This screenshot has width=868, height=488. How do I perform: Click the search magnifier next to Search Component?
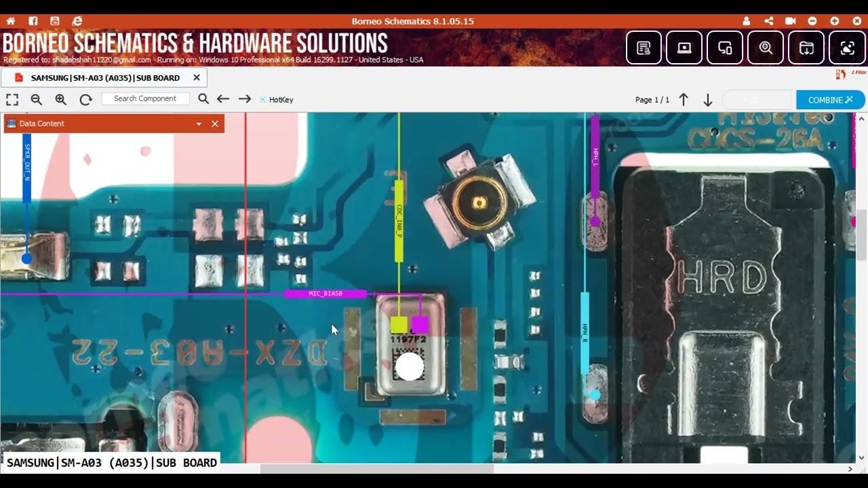click(203, 99)
